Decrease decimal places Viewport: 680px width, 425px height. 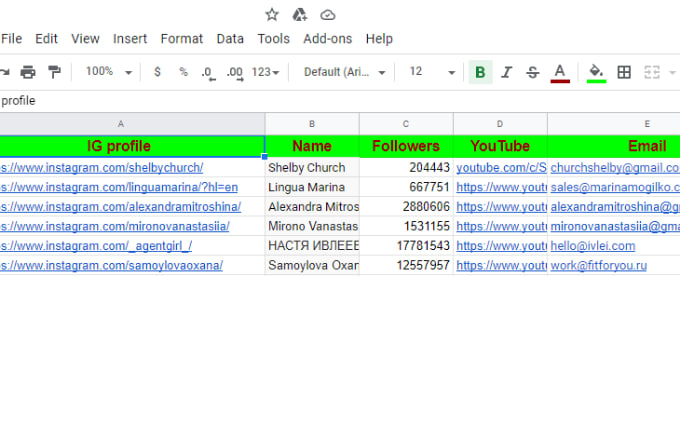pos(208,73)
